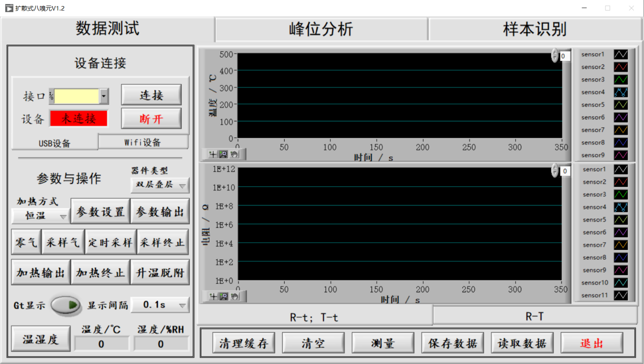Click sensor4 plot icon in temperature legend
644x364 pixels.
click(621, 92)
